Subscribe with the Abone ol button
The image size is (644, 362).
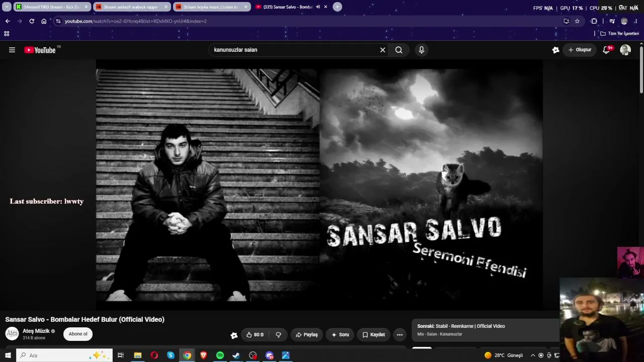coord(78,334)
